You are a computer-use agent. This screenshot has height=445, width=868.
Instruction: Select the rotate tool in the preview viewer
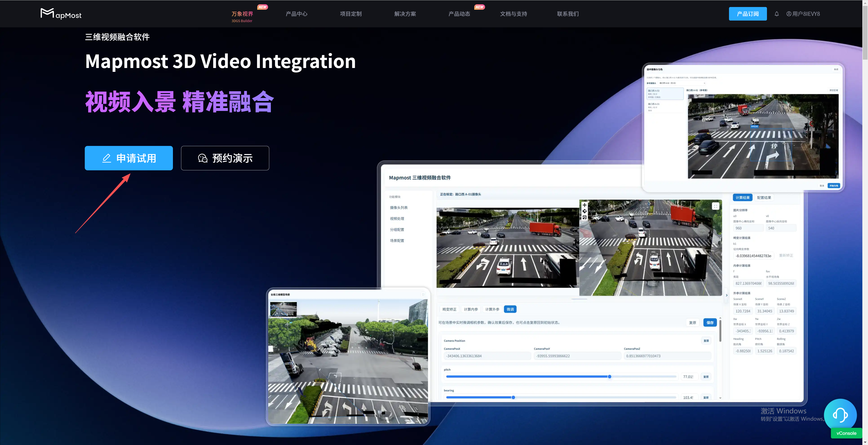pyautogui.click(x=585, y=211)
